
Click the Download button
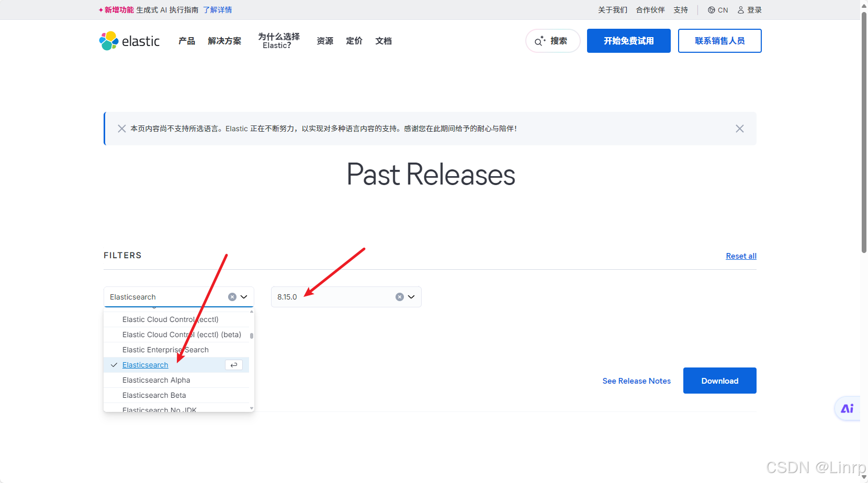[x=720, y=381]
